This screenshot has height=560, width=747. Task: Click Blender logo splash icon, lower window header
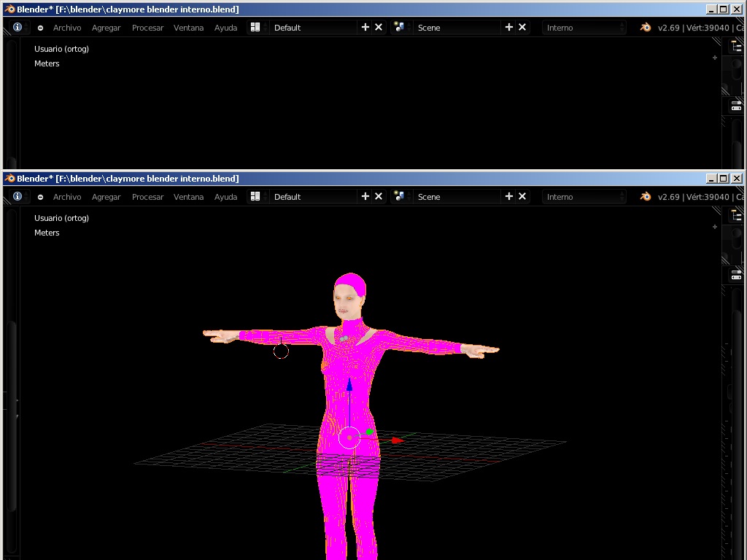(646, 197)
